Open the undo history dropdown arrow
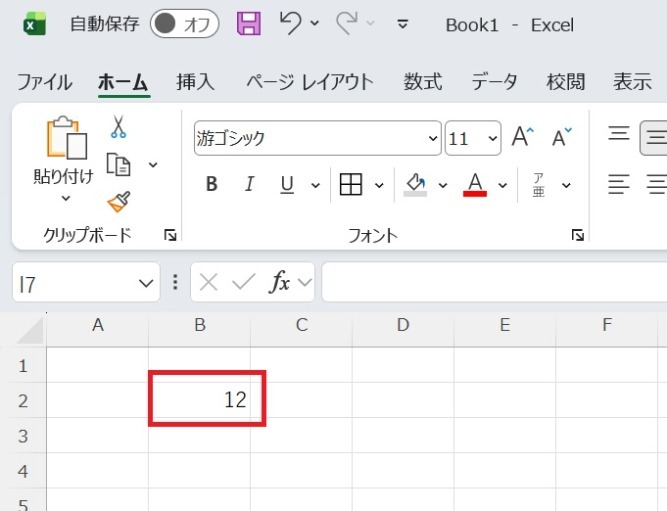 pyautogui.click(x=314, y=23)
